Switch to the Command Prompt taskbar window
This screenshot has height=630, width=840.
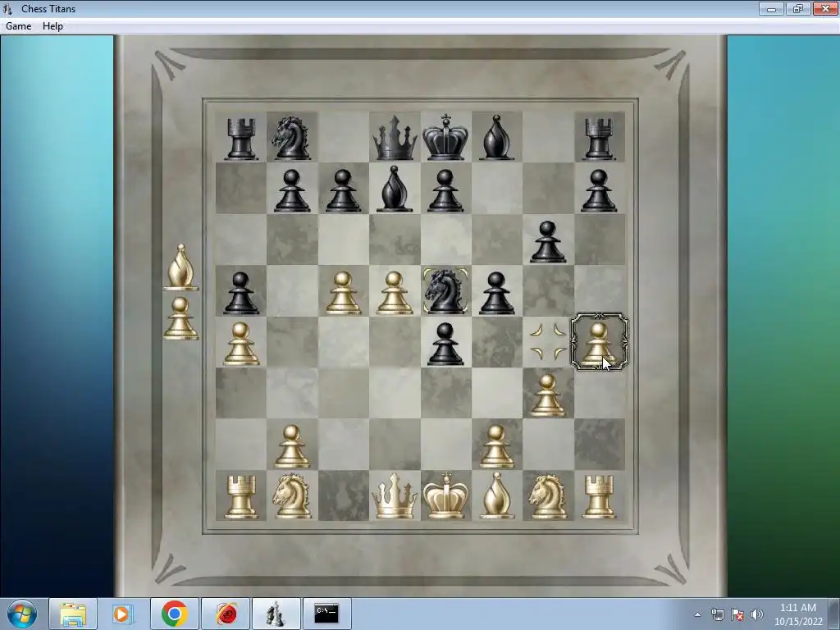tap(326, 614)
